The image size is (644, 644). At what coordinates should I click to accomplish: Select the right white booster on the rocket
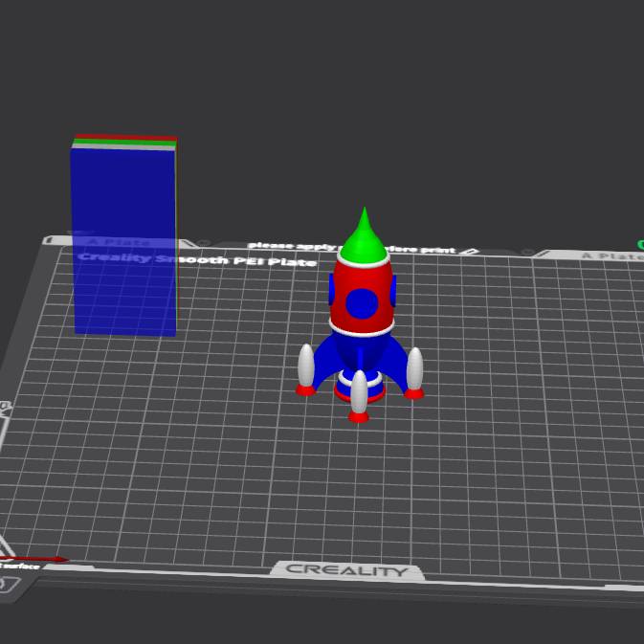(x=415, y=368)
